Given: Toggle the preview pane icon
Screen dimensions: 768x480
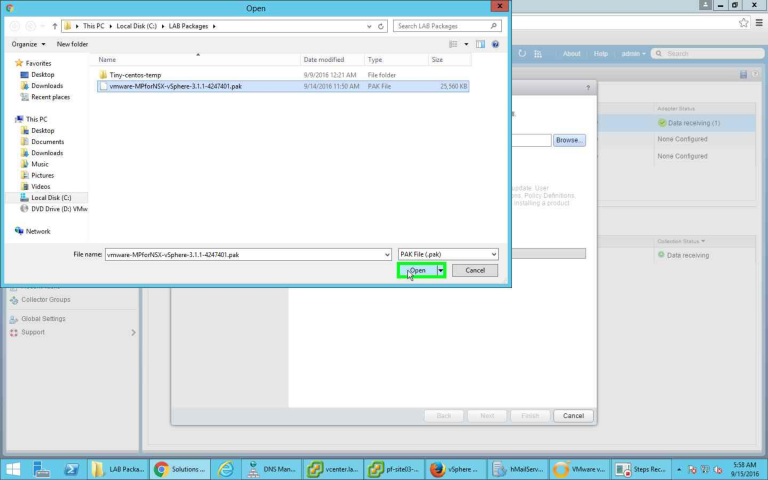Looking at the screenshot, I should [480, 44].
